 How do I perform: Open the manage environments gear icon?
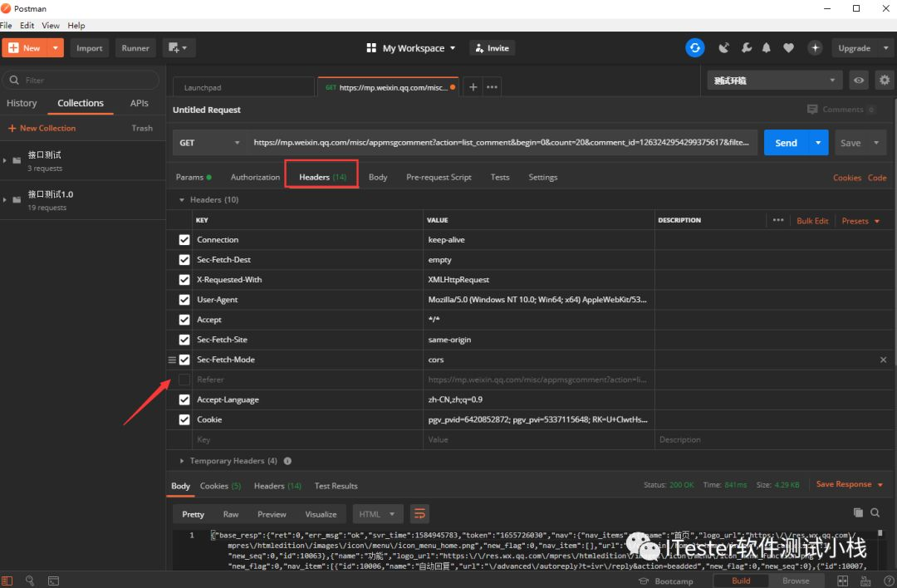[885, 80]
